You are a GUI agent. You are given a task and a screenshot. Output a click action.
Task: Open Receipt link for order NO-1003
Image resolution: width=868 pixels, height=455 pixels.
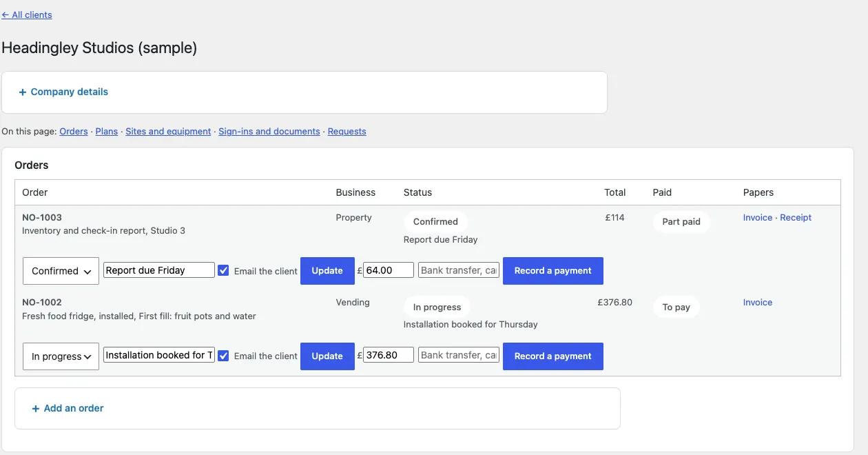(796, 217)
